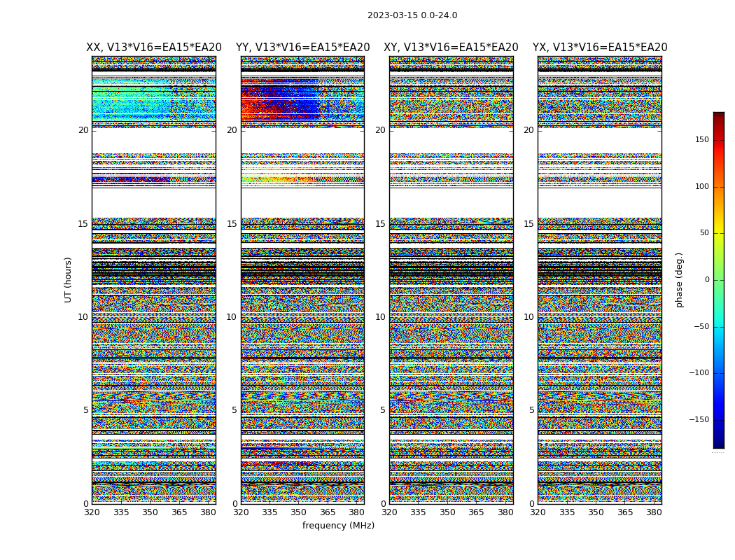Image resolution: width=735 pixels, height=560 pixels.
Task: Select the 335 MHz tick of YX panel
Action: (567, 512)
